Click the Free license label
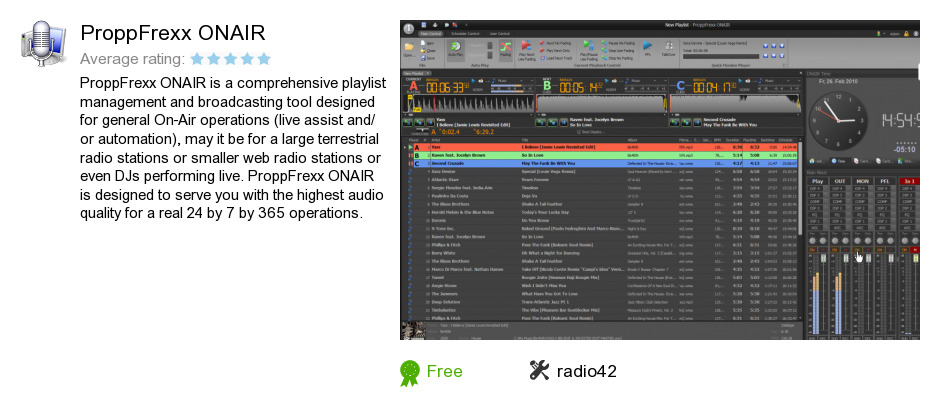This screenshot has width=940, height=417. 444,371
